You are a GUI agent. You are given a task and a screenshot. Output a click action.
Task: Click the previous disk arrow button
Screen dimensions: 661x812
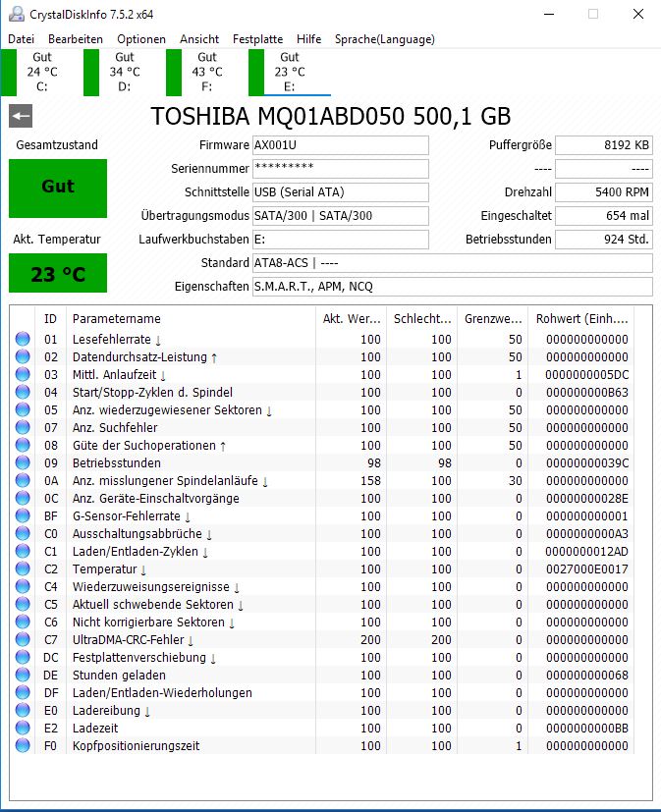pyautogui.click(x=21, y=116)
